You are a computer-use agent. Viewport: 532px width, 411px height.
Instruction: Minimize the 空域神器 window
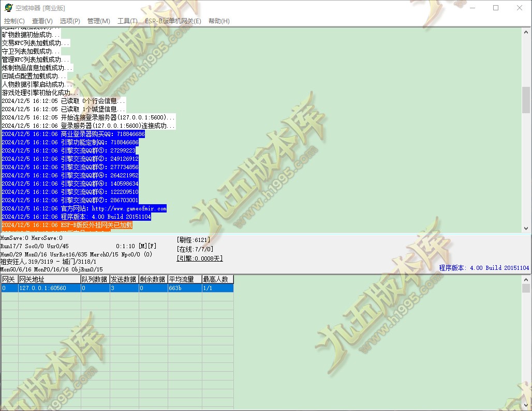point(472,8)
